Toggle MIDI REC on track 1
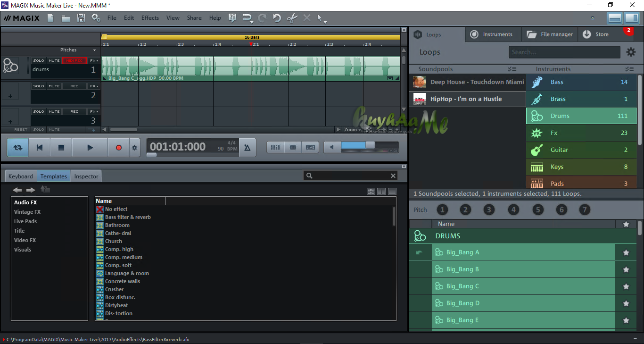644x344 pixels. tap(74, 61)
